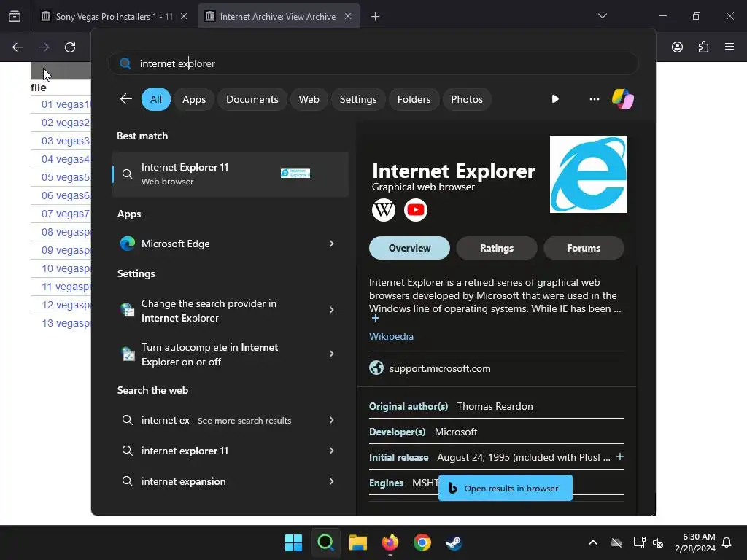
Task: Select the Photos search filter
Action: point(467,99)
